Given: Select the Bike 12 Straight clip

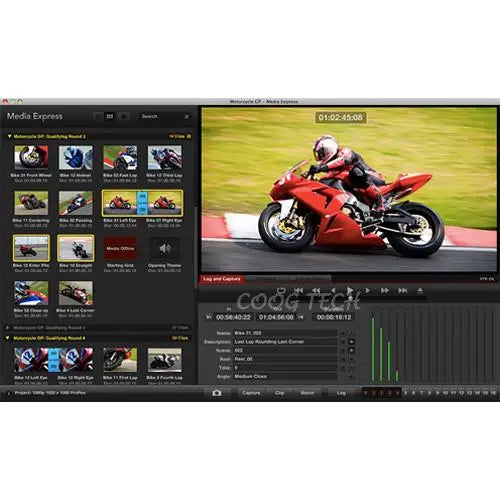Looking at the screenshot, I should (x=76, y=248).
